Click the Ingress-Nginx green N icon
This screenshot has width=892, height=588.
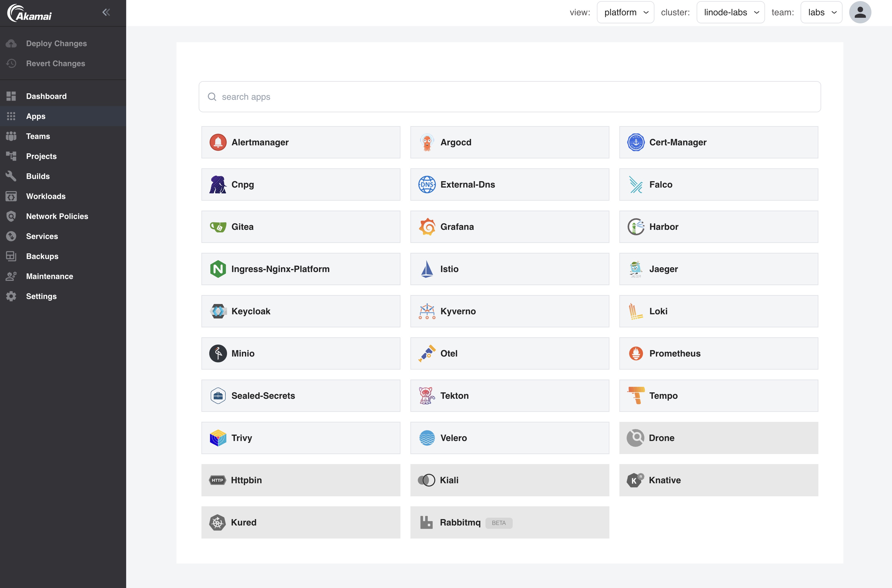point(218,269)
